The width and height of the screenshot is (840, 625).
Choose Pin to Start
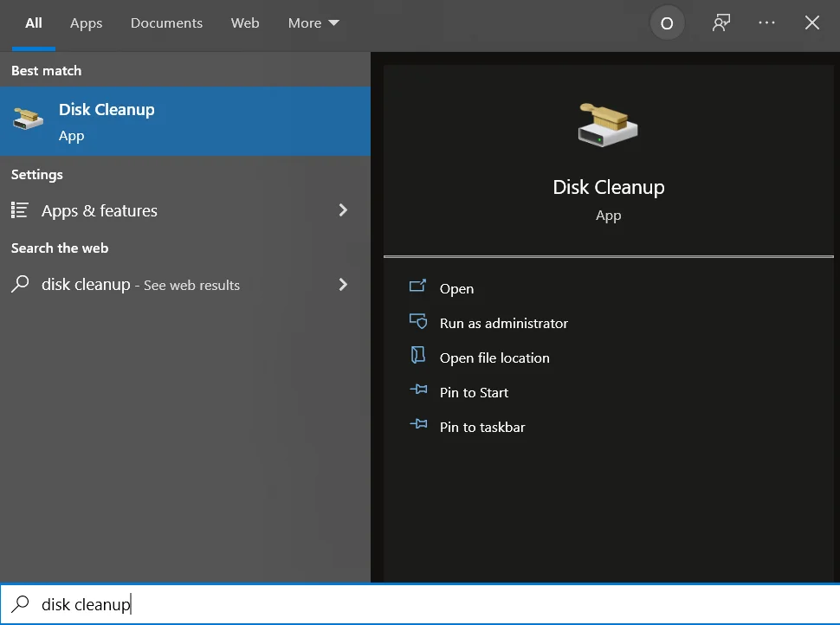click(474, 392)
